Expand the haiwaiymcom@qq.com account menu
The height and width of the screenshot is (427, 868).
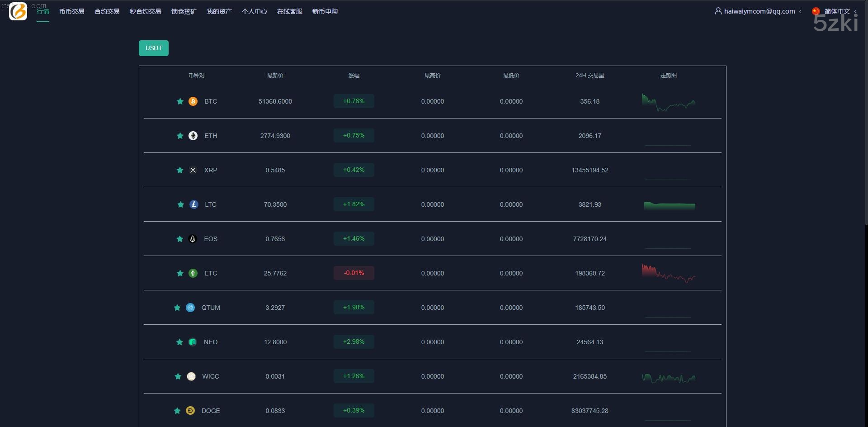(x=759, y=11)
